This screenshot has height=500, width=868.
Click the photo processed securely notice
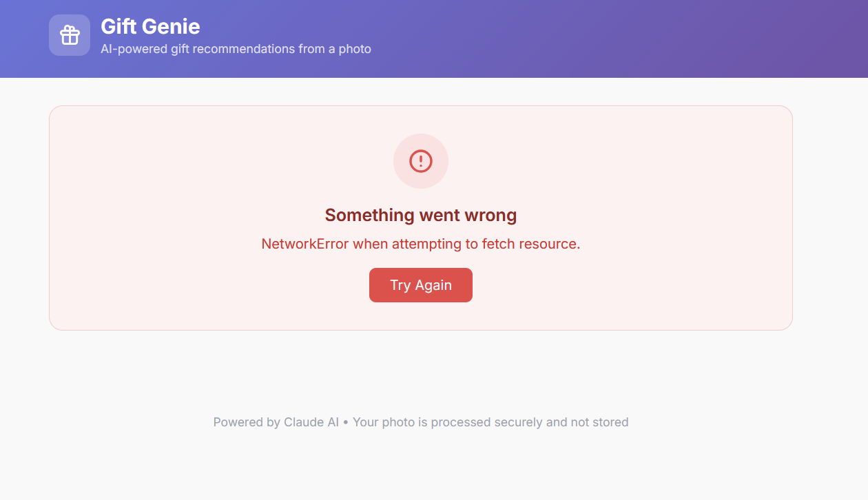point(490,422)
